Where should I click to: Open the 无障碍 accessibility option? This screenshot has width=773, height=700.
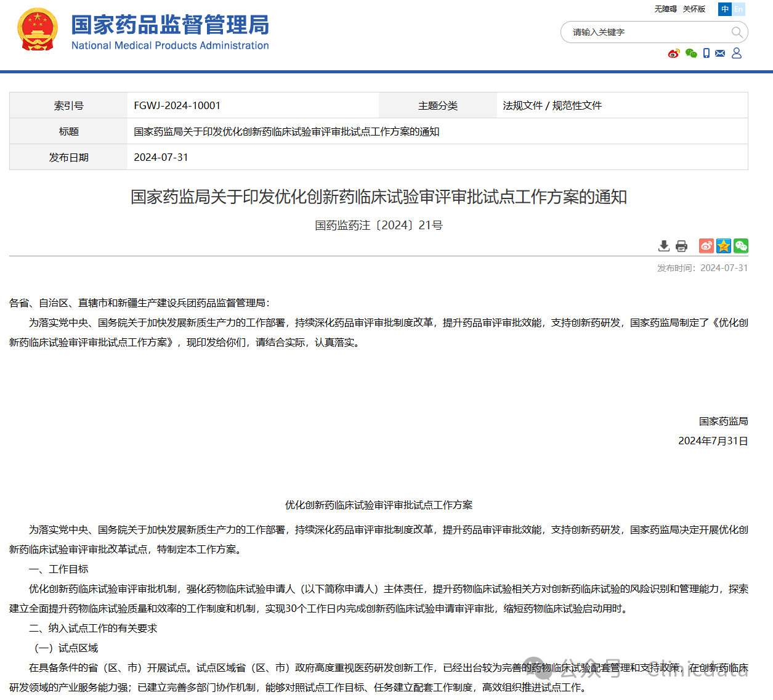(665, 9)
